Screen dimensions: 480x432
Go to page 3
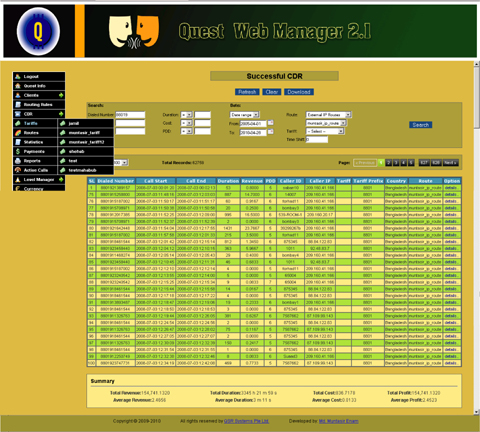396,163
